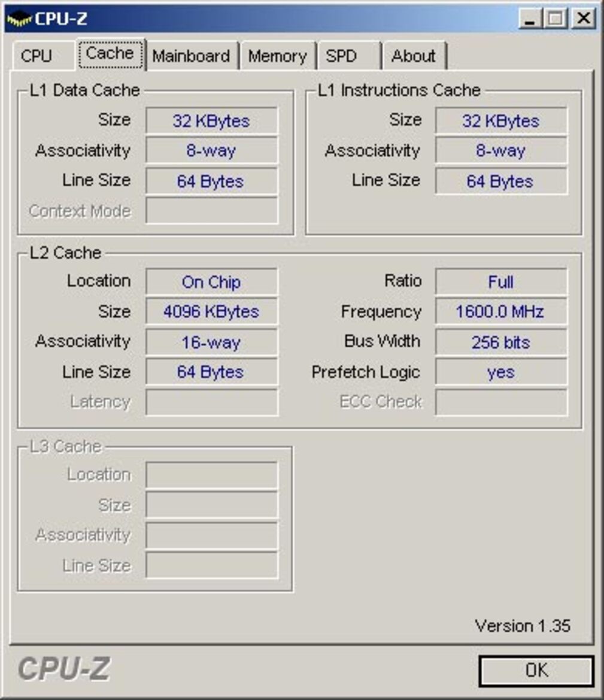
Task: Click the L1 Instructions Cache group label
Action: point(399,90)
